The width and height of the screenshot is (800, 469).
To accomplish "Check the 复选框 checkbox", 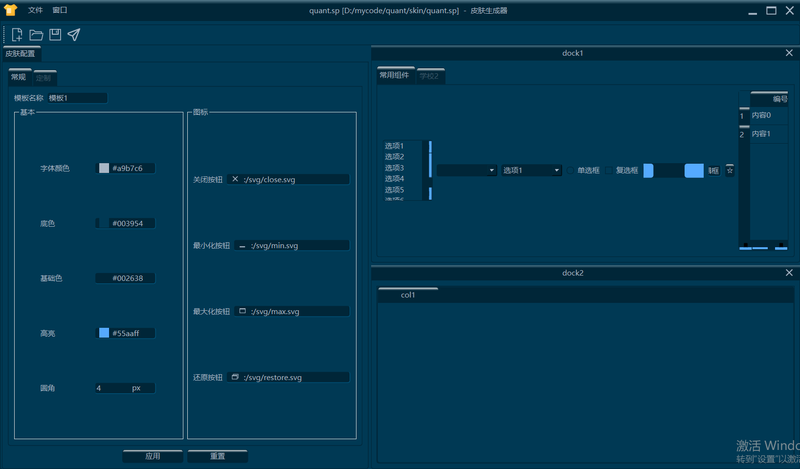I will (x=621, y=170).
